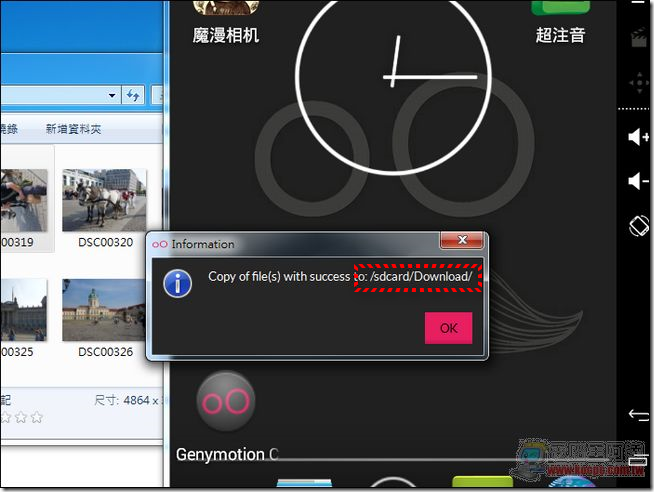Click the faded D-pad control icon
The width and height of the screenshot is (654, 492).
click(x=637, y=84)
